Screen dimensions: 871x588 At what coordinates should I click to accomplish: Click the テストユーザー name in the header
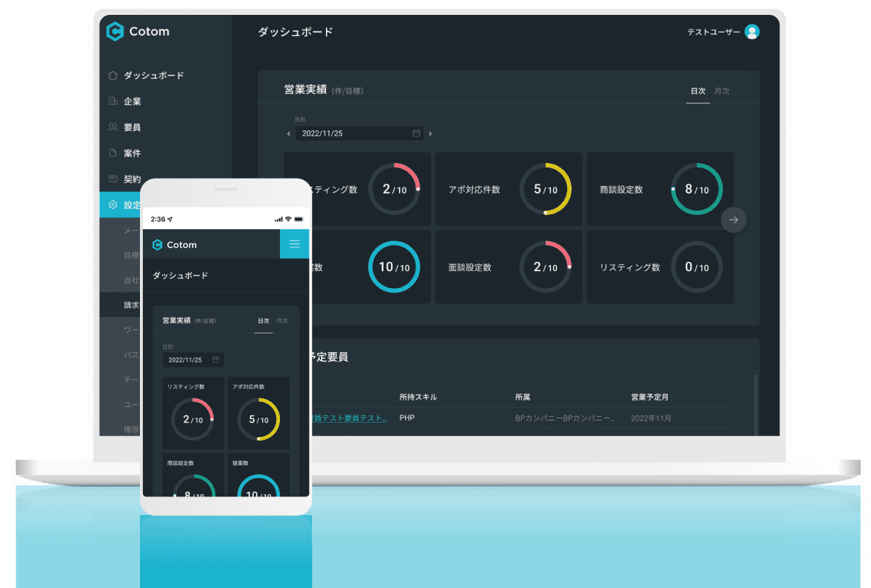click(x=713, y=32)
